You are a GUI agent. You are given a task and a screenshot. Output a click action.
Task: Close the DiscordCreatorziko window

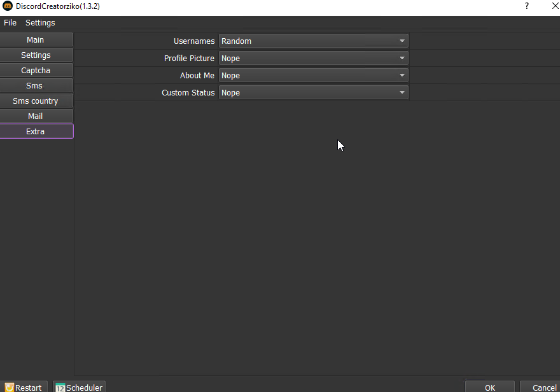click(x=556, y=6)
